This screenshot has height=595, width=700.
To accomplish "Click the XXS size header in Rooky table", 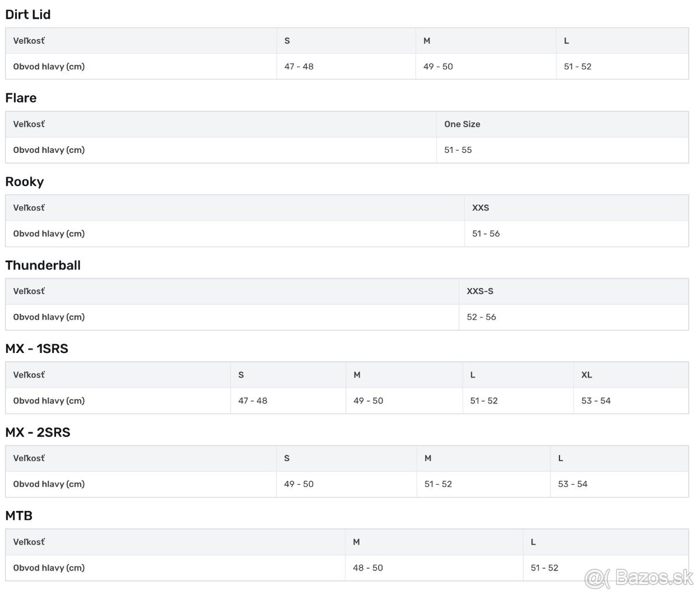I will click(x=481, y=208).
